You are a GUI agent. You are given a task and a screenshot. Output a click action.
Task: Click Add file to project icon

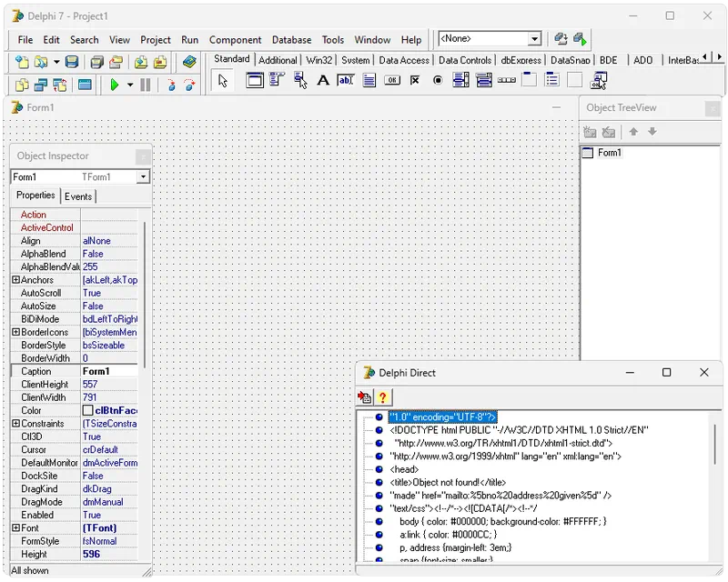pos(141,62)
